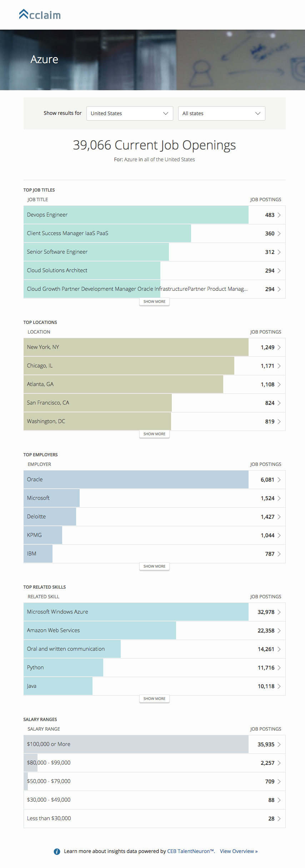Select Java skill name

(31, 686)
